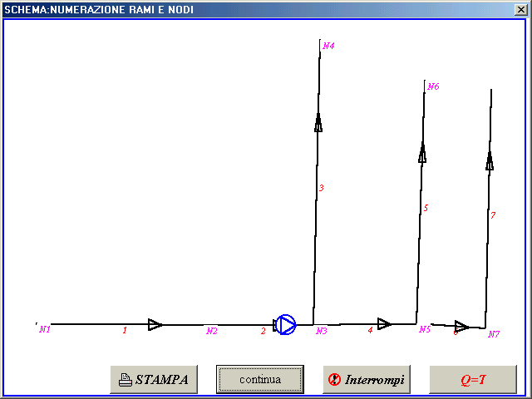Select node label N4

click(328, 46)
